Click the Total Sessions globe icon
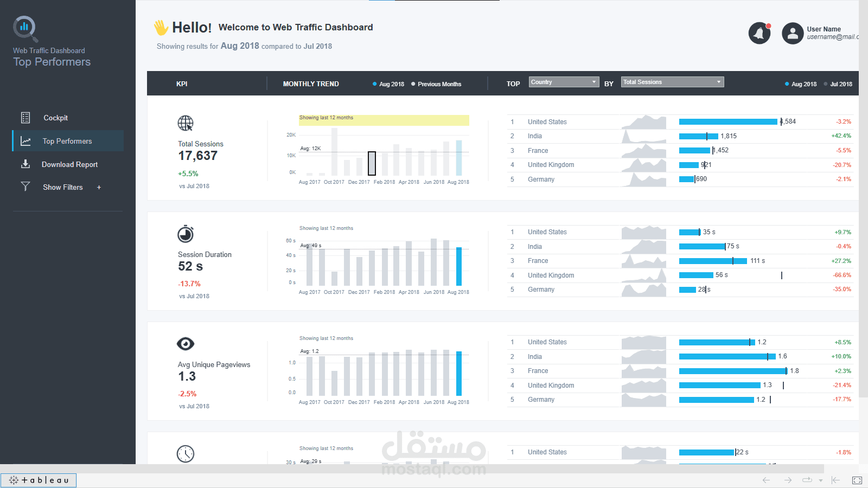Screen dimensions: 868x488 (185, 123)
